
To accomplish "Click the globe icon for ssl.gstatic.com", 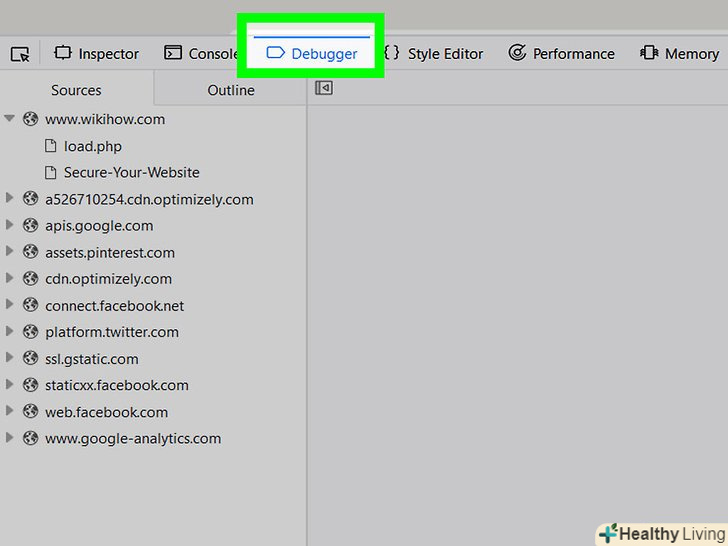I will pyautogui.click(x=31, y=358).
